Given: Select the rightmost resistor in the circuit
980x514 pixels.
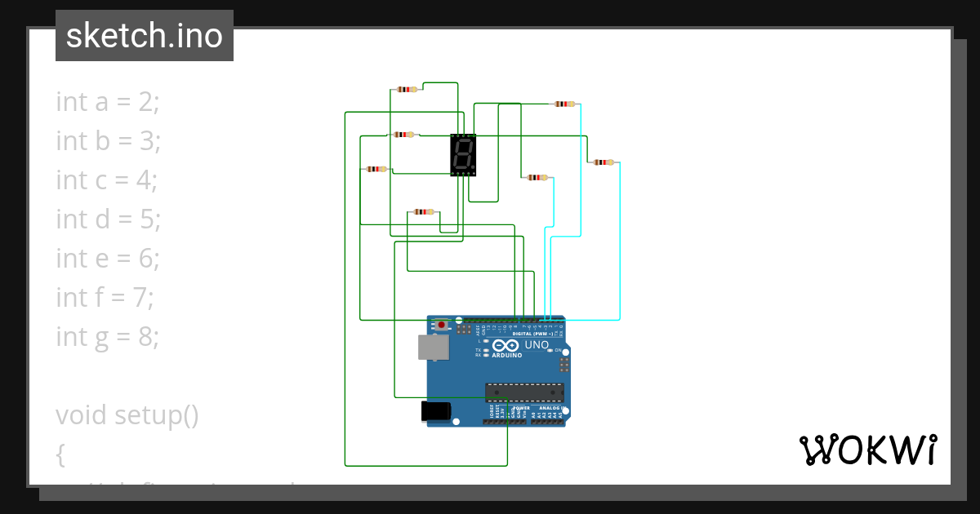Looking at the screenshot, I should click(x=604, y=162).
